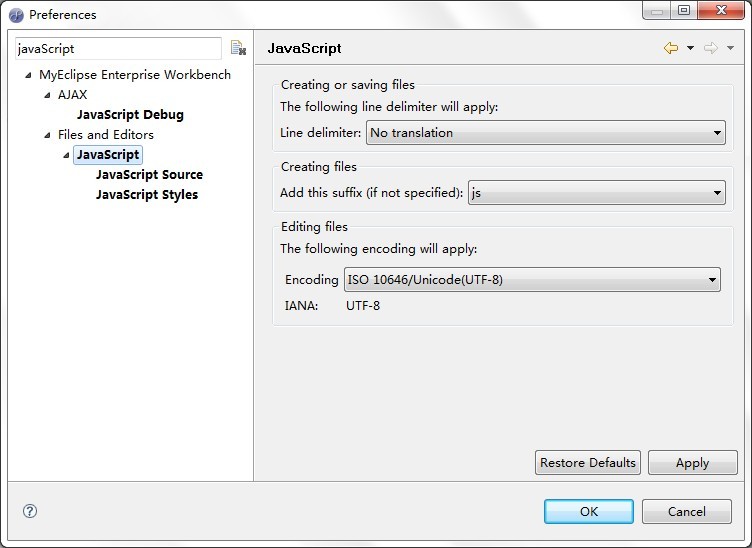Dismiss dialog with Cancel button

687,512
